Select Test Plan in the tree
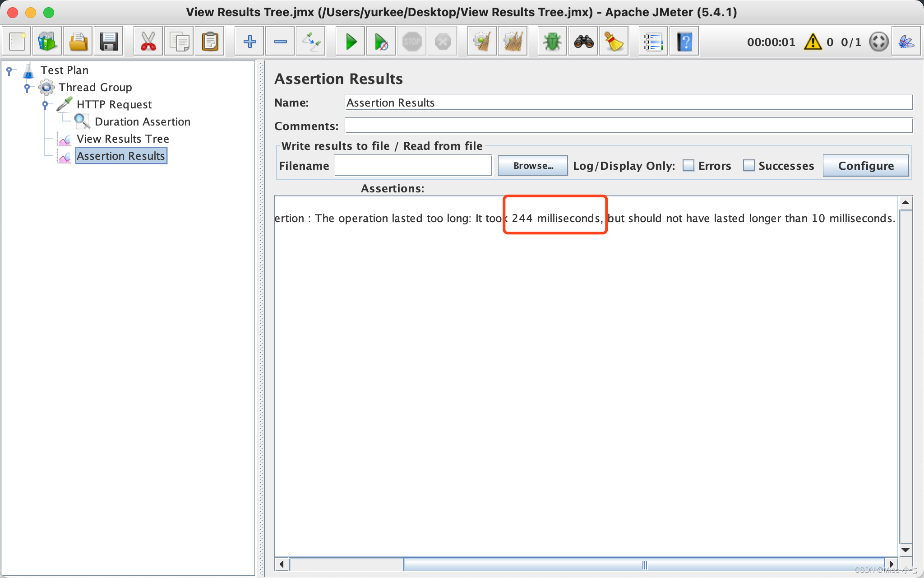Image resolution: width=924 pixels, height=578 pixels. 65,70
